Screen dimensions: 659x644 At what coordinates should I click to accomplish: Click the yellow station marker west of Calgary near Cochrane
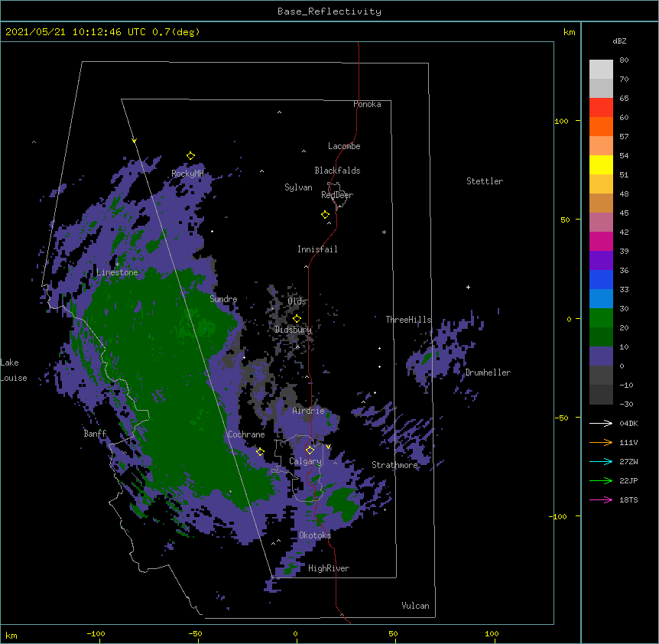point(260,452)
